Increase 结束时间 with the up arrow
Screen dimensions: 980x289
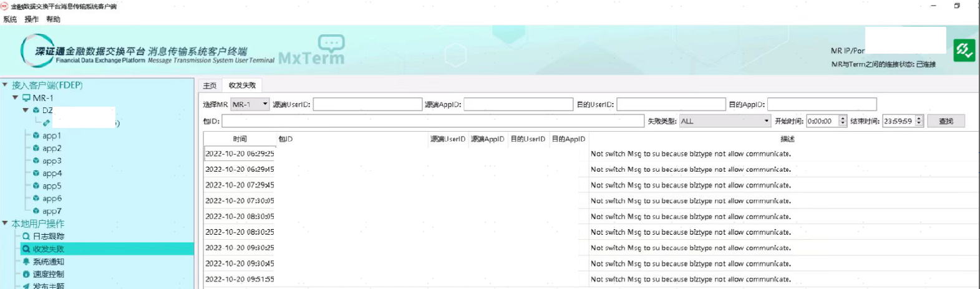click(x=919, y=118)
